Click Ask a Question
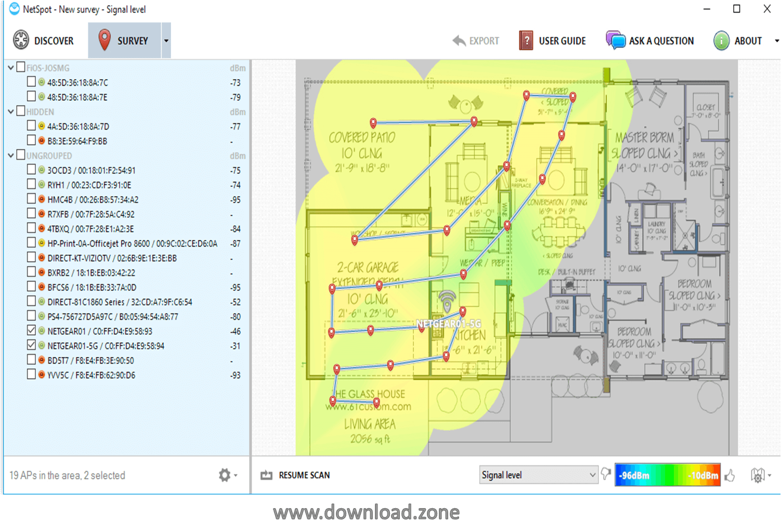The image size is (781, 532). (650, 41)
